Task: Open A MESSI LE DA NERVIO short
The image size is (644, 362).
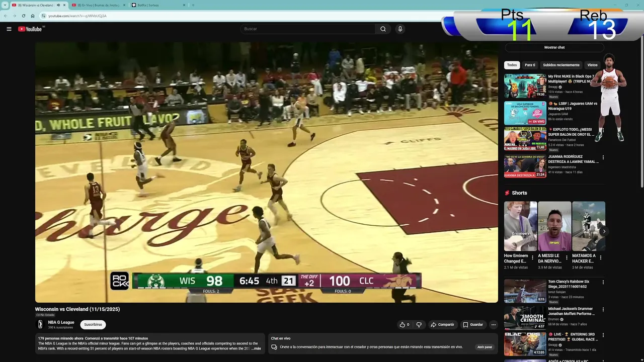Action: (554, 226)
